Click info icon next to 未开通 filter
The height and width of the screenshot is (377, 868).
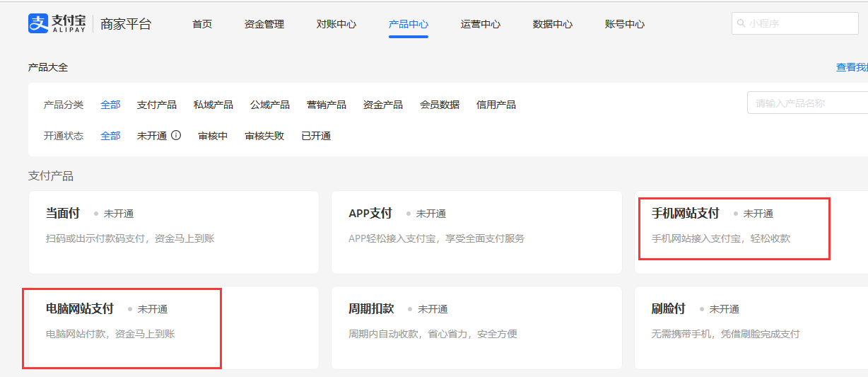176,135
